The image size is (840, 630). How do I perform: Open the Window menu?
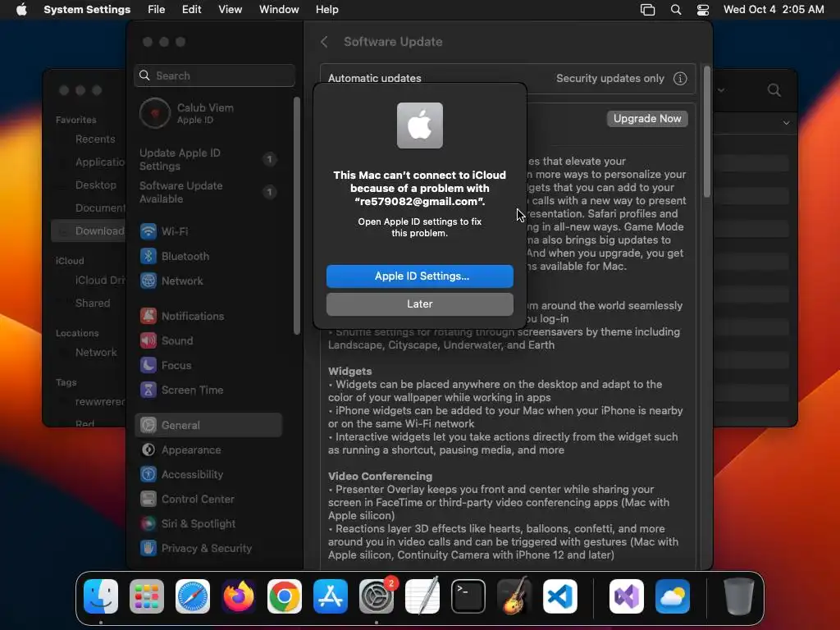[279, 10]
